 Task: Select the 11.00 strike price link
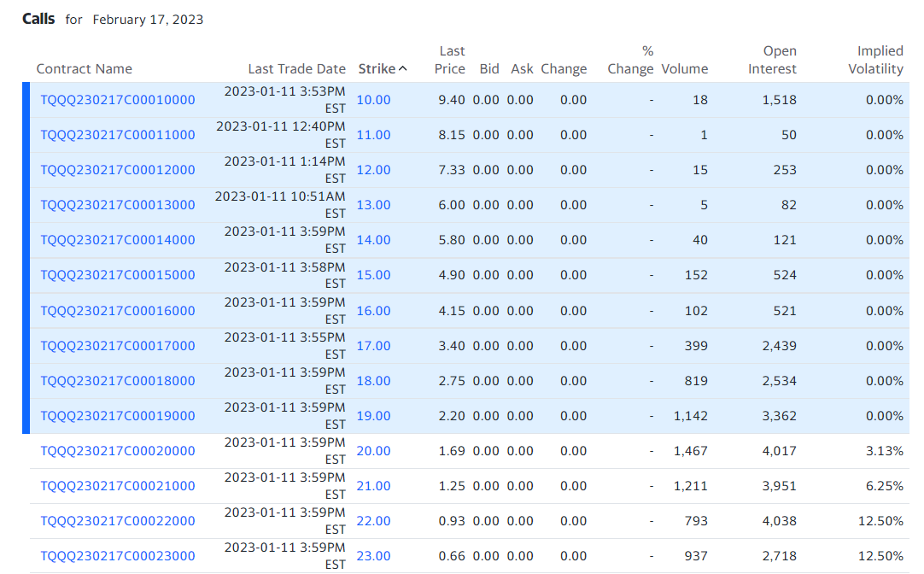click(373, 135)
